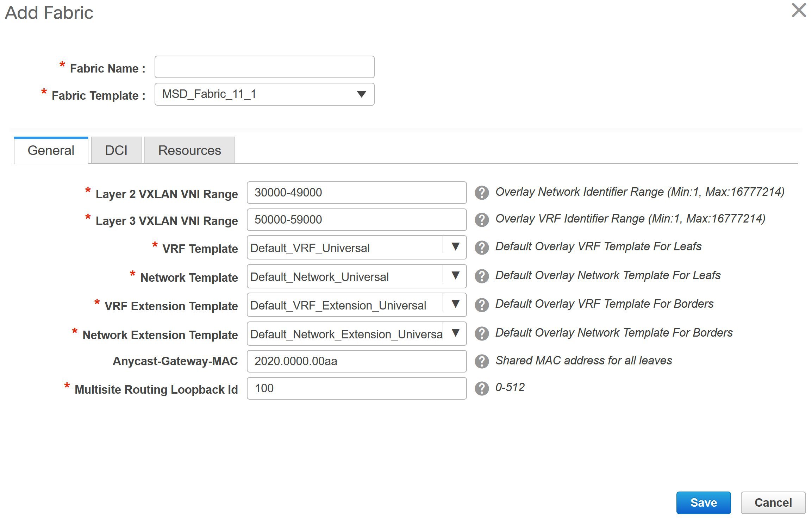Screen dimensions: 812x519
Task: Close the Add Fabric dialog
Action: pyautogui.click(x=799, y=10)
